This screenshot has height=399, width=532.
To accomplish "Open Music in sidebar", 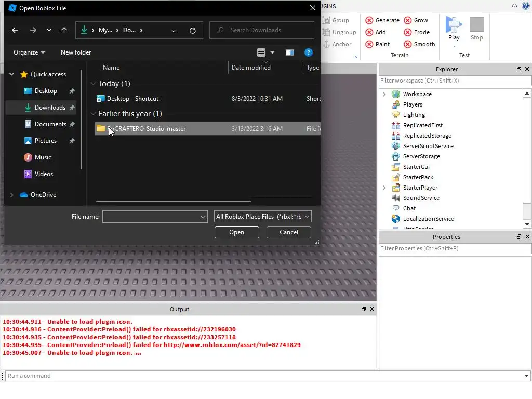I will [x=43, y=157].
